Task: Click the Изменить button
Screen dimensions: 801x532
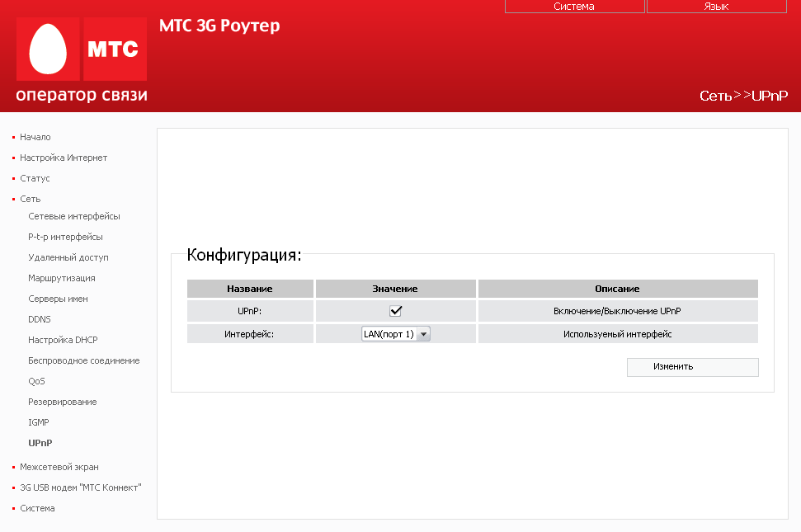Action: click(693, 367)
